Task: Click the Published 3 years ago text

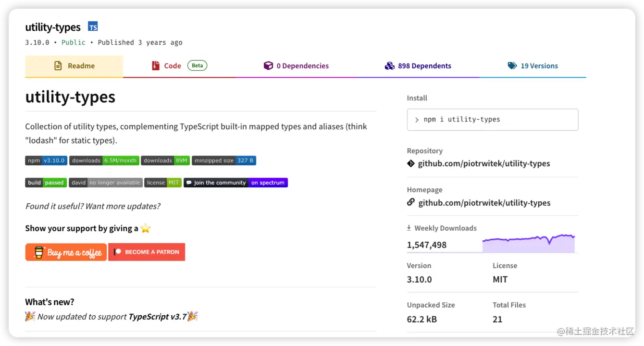Action: (x=140, y=42)
